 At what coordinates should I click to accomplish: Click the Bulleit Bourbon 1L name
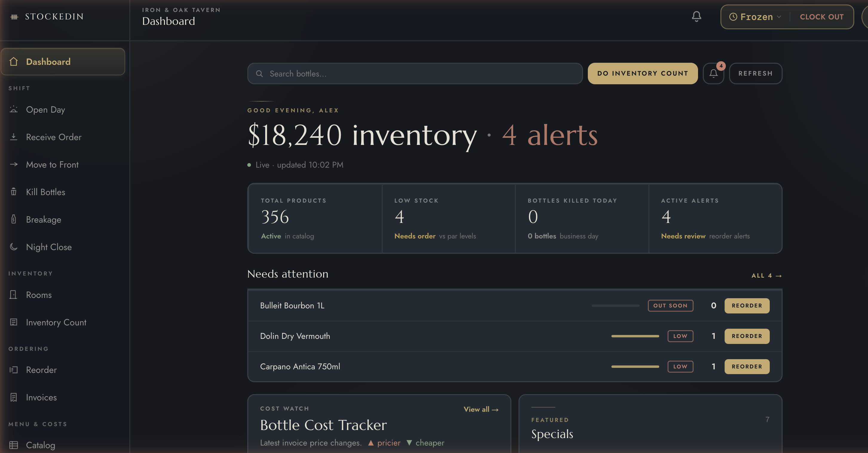point(292,305)
